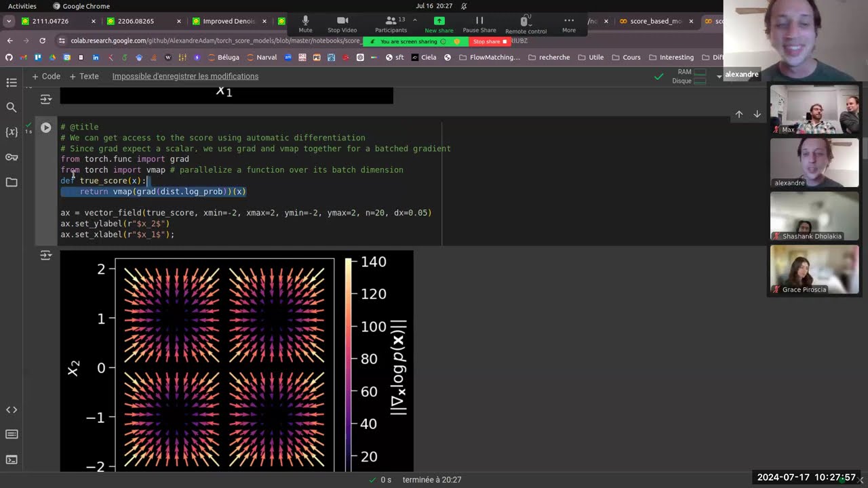Click 'Impossible d'enregistrer les modifications' link

point(185,77)
